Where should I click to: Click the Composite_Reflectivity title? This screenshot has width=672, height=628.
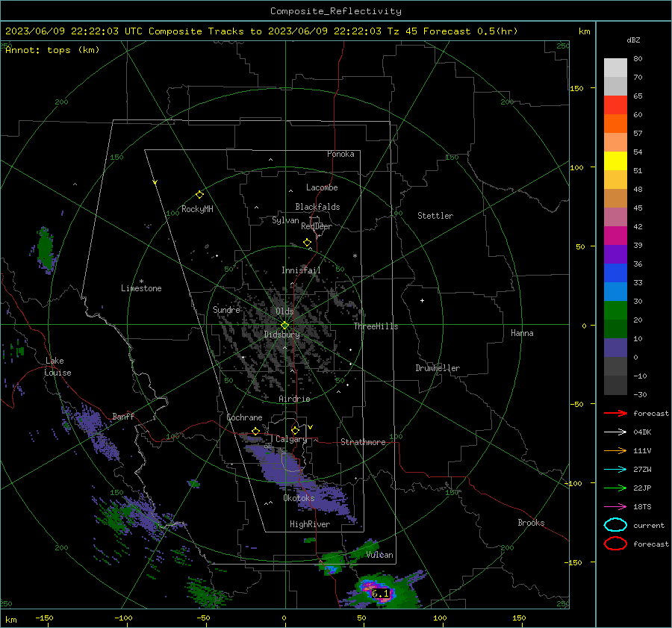pyautogui.click(x=336, y=11)
